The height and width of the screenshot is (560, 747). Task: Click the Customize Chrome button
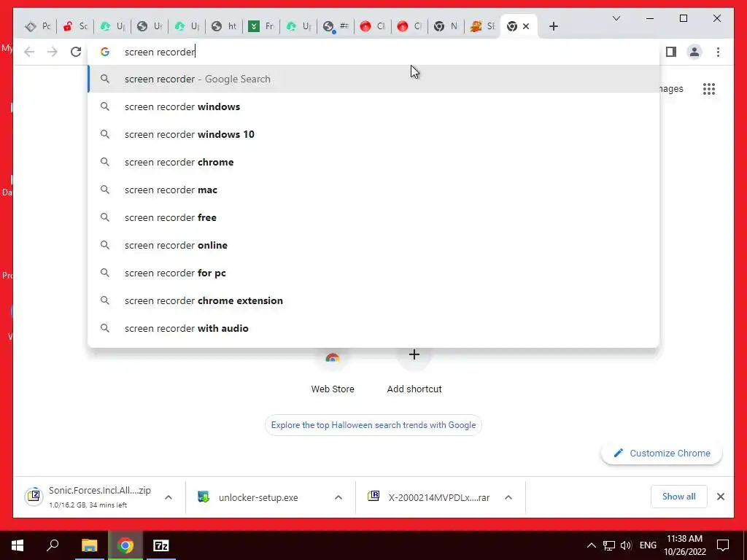[x=662, y=453]
